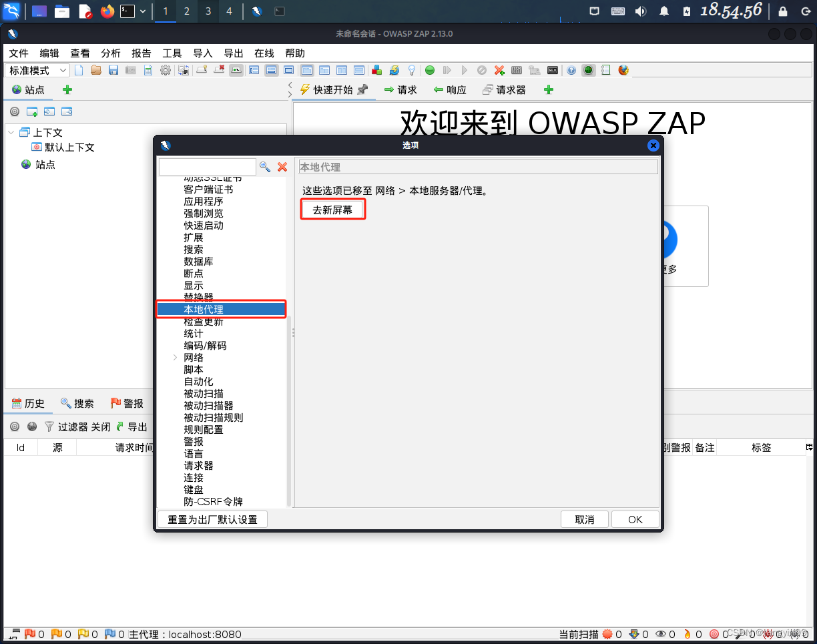817x644 pixels.
Task: Click the new context icon in sites panel
Action: point(32,111)
